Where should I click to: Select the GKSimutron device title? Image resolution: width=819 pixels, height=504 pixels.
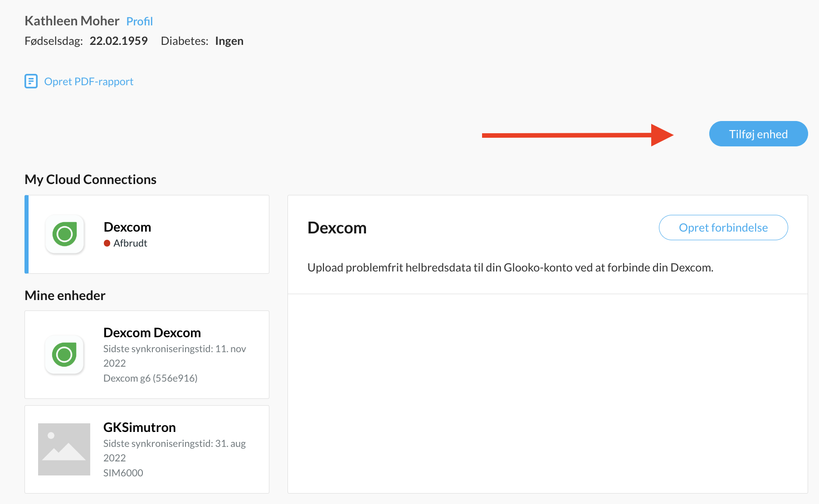pos(139,427)
